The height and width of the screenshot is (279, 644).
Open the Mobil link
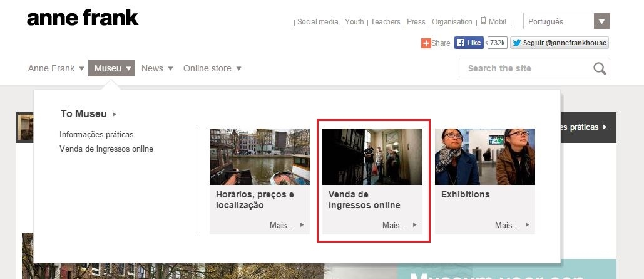tap(498, 22)
